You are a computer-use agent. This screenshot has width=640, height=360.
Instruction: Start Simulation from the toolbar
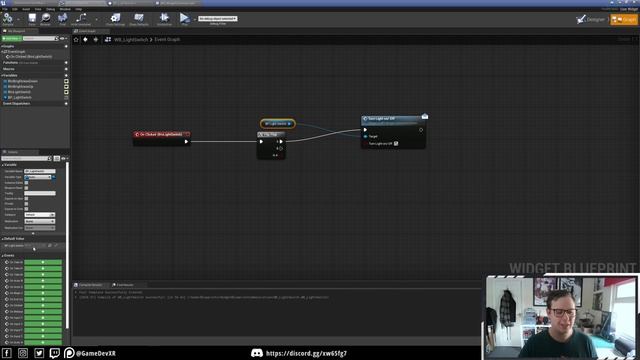164,18
